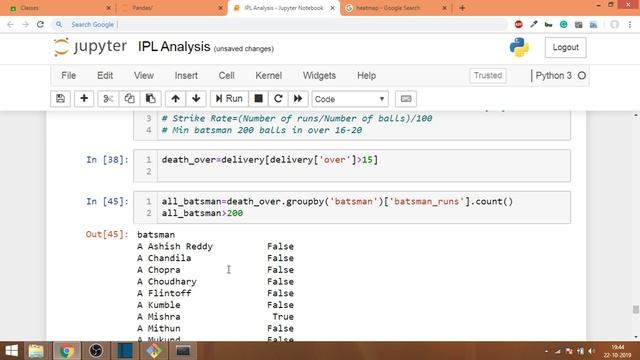Move selected cell up arrow
The height and width of the screenshot is (360, 640).
pos(176,99)
